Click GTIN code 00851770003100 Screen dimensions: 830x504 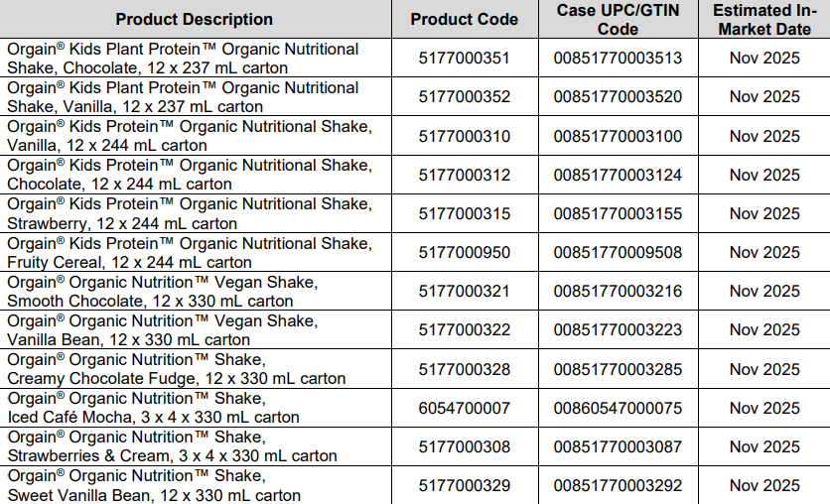[618, 136]
